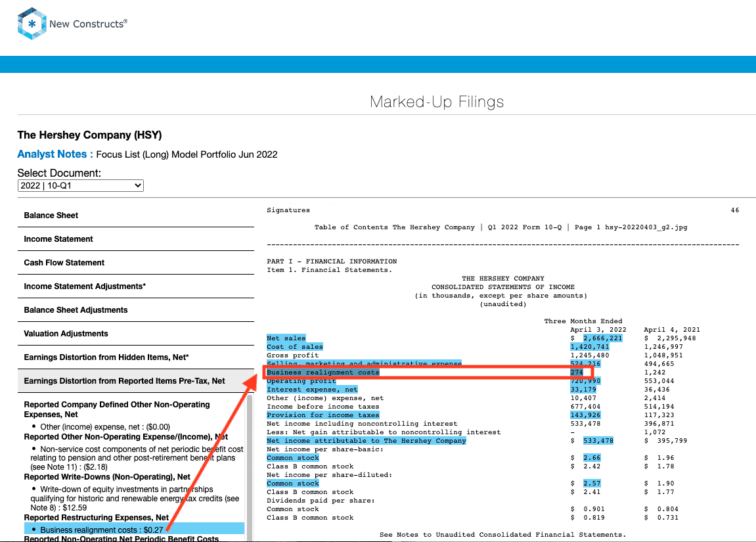Select the 'Other (income) expense, net : ($0.00)' item
Image resolution: width=756 pixels, height=542 pixels.
(x=105, y=427)
